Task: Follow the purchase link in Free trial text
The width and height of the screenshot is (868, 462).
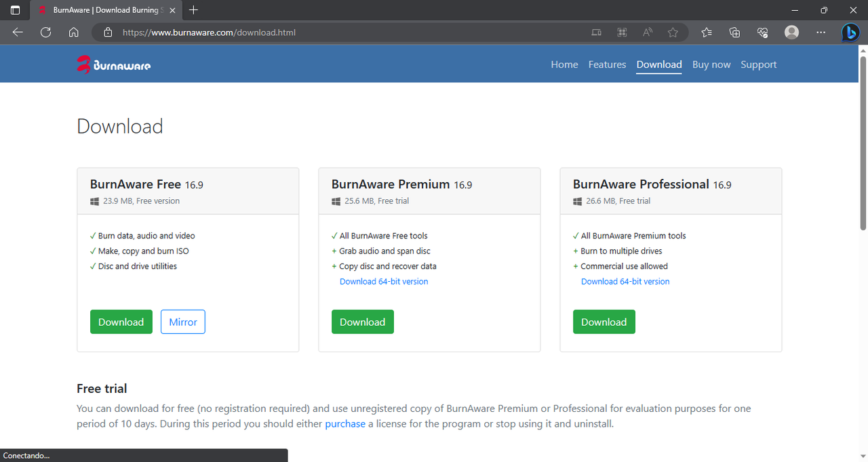Action: [345, 424]
